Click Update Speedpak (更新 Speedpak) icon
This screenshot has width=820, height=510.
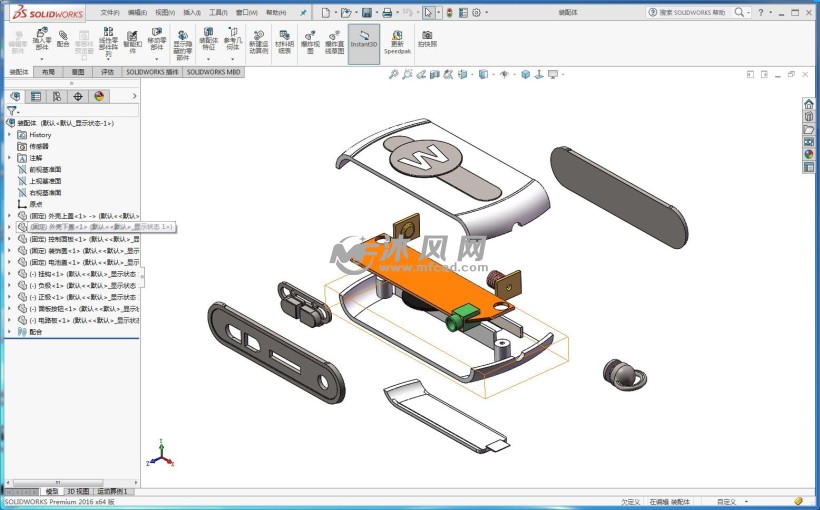(x=397, y=42)
